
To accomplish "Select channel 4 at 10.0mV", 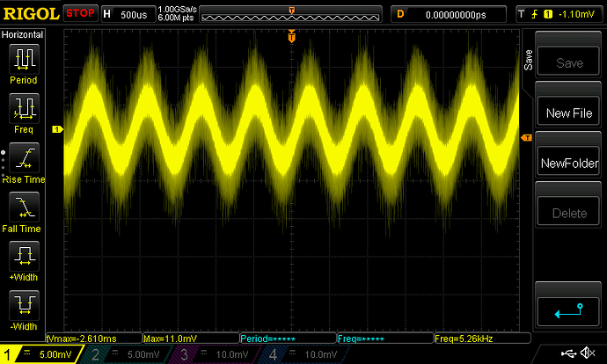I will (306, 354).
